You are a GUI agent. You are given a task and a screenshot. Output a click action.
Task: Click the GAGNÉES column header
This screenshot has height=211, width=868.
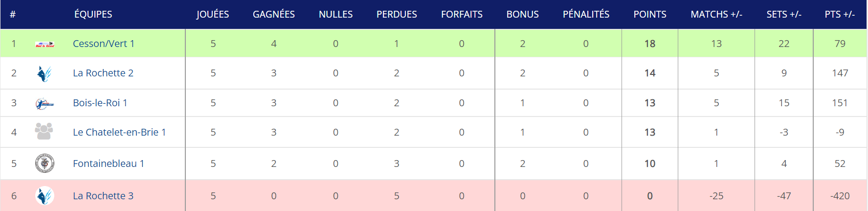pyautogui.click(x=273, y=14)
